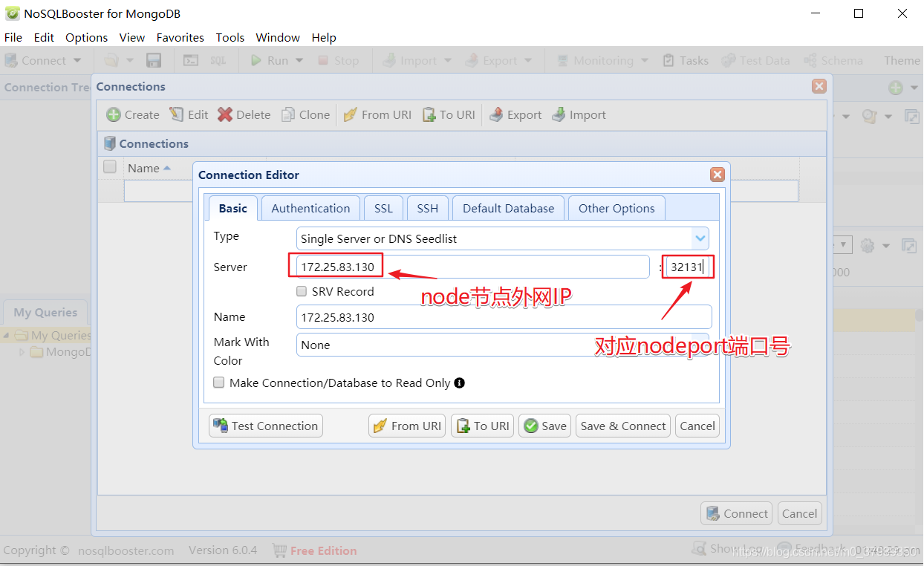Close the Connections dialog
Viewport: 924px width, 566px height.
tap(819, 86)
